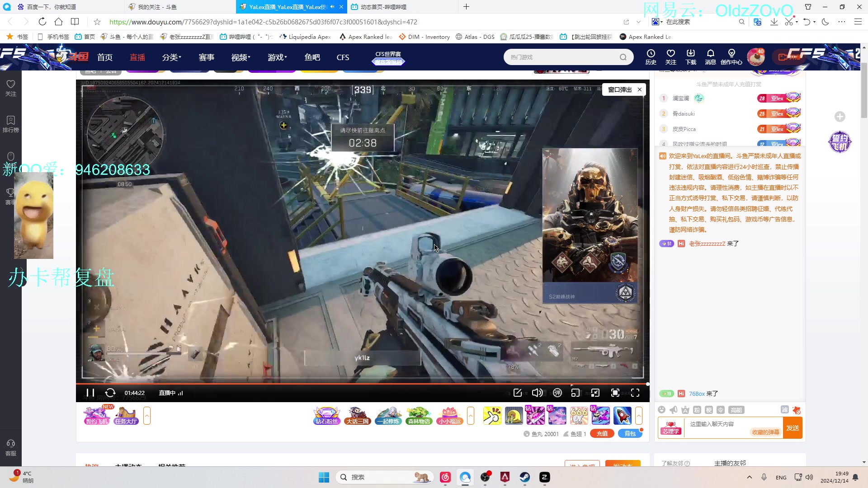Open the 下载 download icon in header
The image size is (868, 488).
tap(691, 57)
